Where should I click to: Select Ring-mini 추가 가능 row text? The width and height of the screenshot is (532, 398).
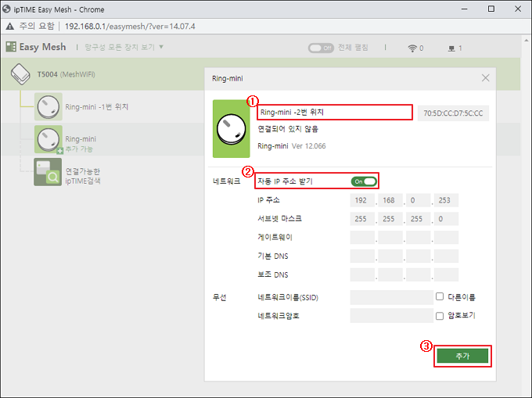(x=81, y=144)
